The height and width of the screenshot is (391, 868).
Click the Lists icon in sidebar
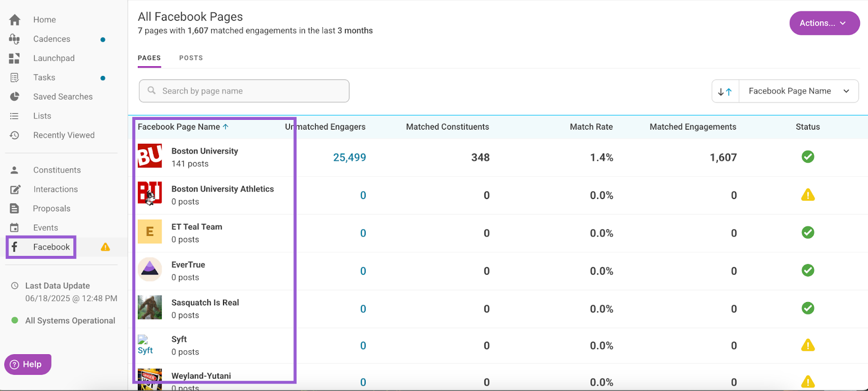[x=15, y=116]
